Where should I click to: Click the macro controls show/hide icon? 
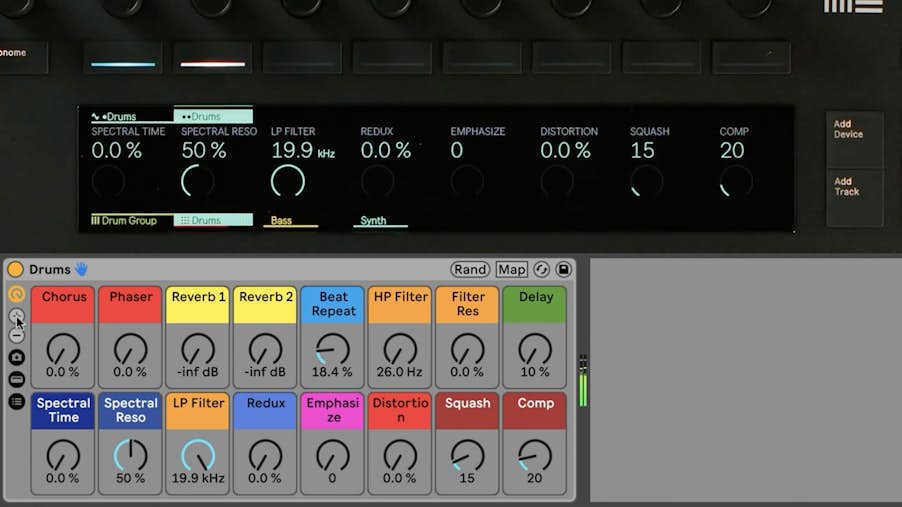[x=16, y=294]
